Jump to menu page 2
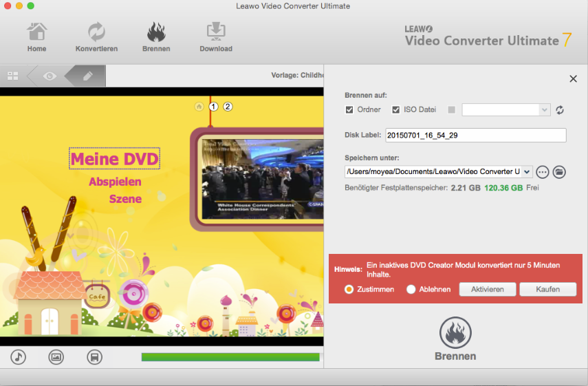The height and width of the screenshot is (386, 588). 228,107
